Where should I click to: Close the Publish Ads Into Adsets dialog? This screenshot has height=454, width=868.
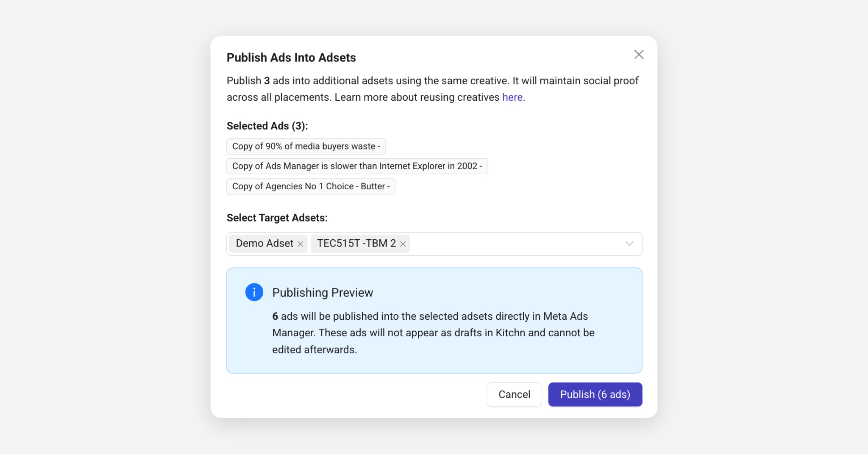639,55
